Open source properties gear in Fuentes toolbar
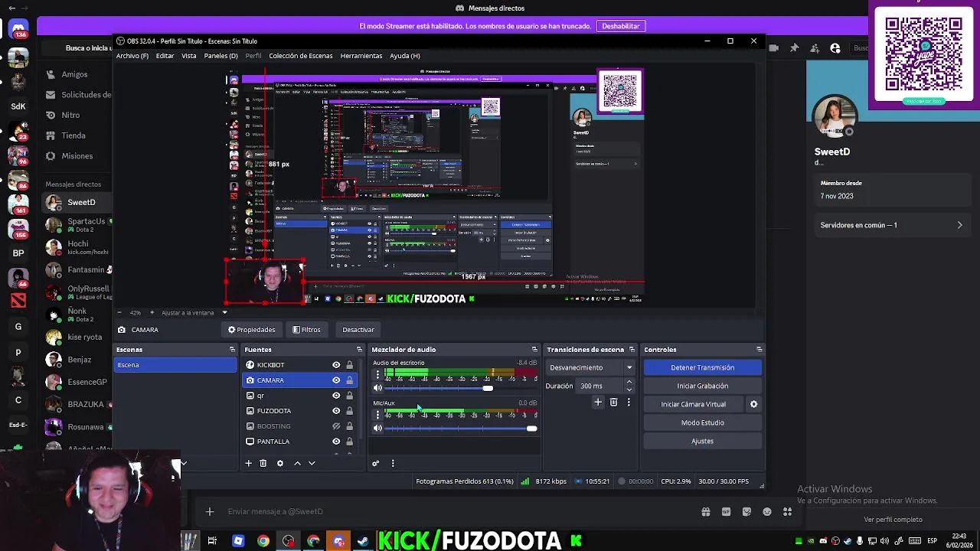The height and width of the screenshot is (551, 980). 280,463
